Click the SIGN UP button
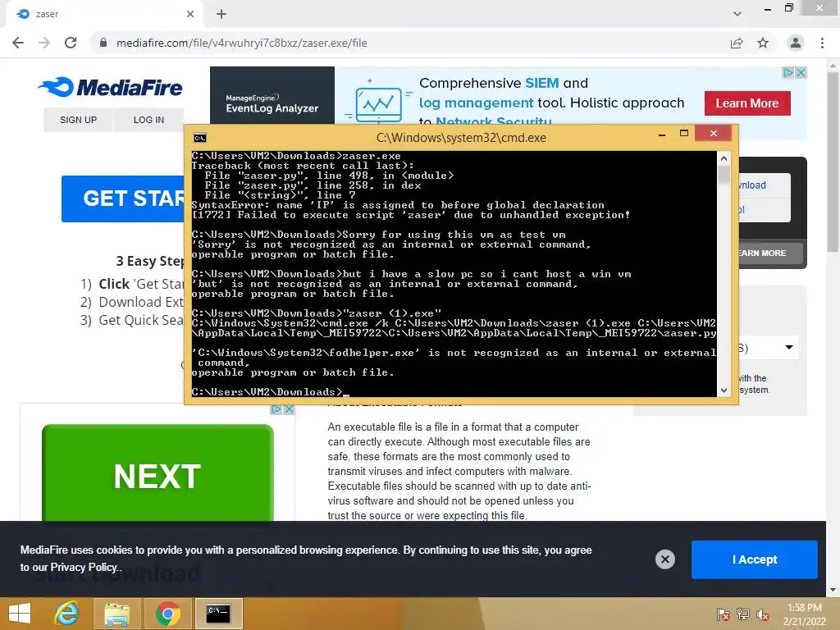This screenshot has width=840, height=630. tap(78, 120)
